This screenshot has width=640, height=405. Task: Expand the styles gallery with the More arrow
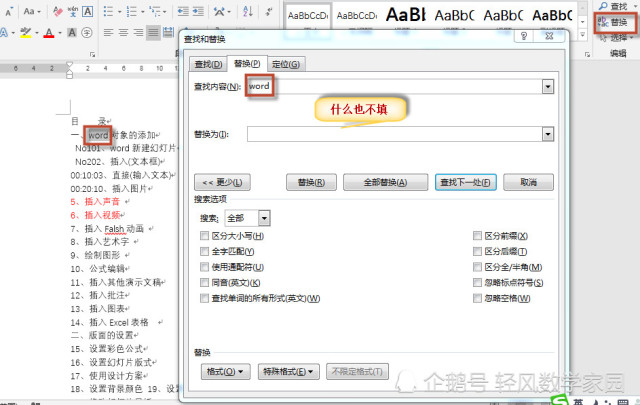583,36
